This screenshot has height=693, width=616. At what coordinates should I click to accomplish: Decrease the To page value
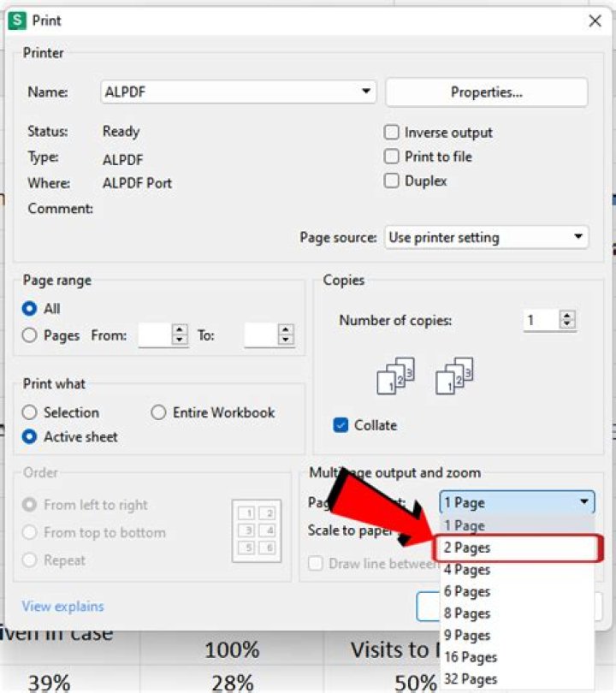(x=286, y=340)
